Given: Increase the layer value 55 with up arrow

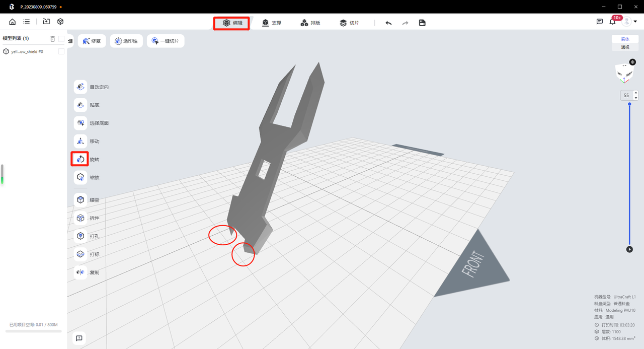Looking at the screenshot, I should pos(636,93).
